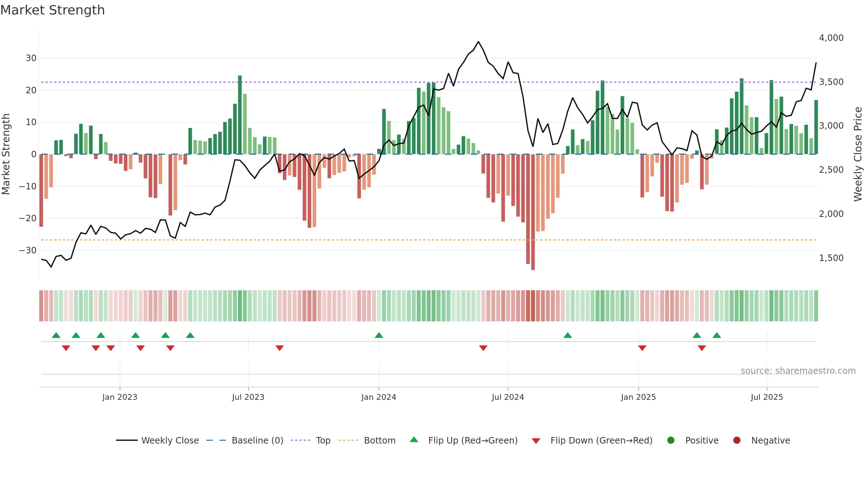The height and width of the screenshot is (488, 868).
Task: Click the darkest red heatmap cell after Jul 2024
Action: coord(533,306)
